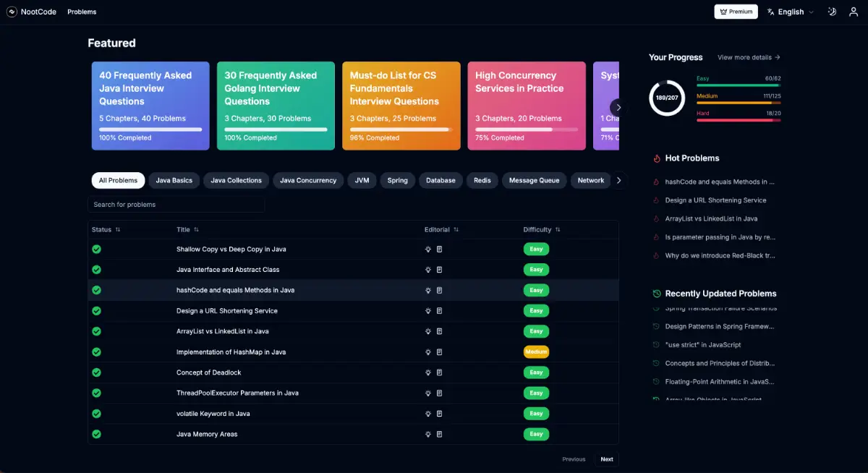Toggle dark mode with the moon icon
This screenshot has height=473, width=868.
(x=832, y=12)
